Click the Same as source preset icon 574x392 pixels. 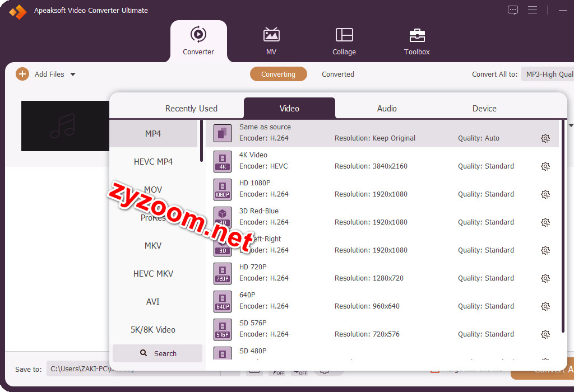tap(223, 133)
